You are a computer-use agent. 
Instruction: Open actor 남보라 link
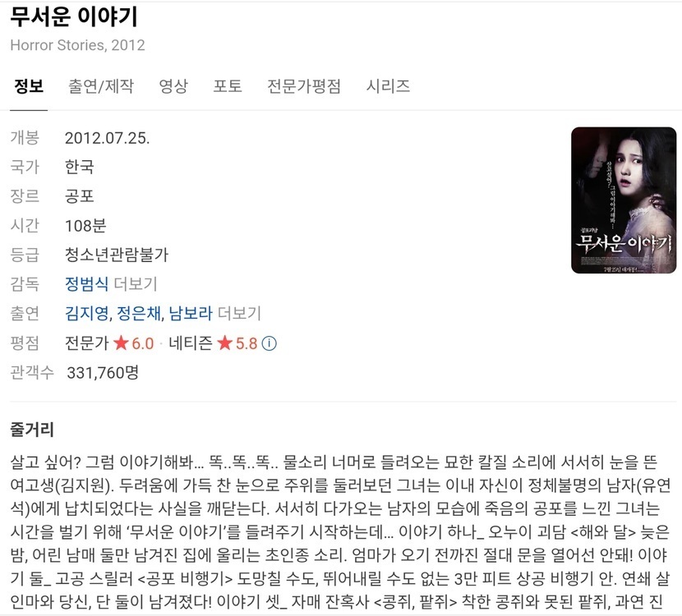[191, 313]
